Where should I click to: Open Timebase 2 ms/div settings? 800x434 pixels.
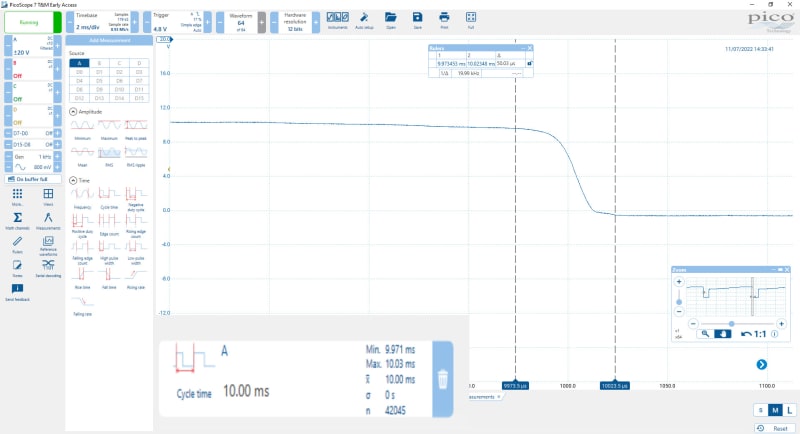click(x=102, y=22)
